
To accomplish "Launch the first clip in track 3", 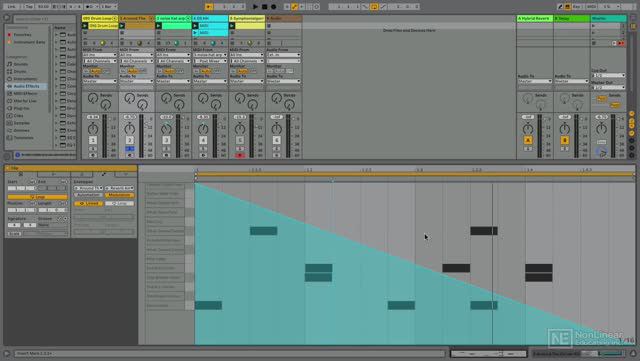I will pos(158,26).
